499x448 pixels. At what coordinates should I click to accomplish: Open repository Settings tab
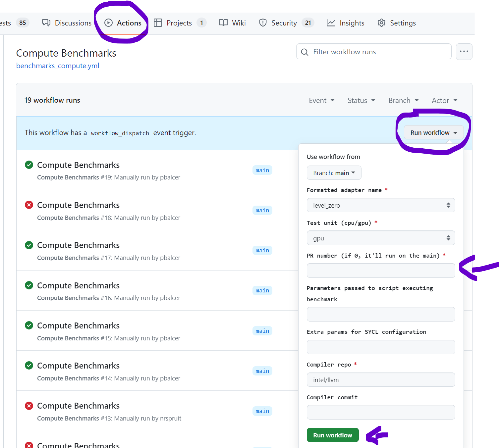pos(397,23)
